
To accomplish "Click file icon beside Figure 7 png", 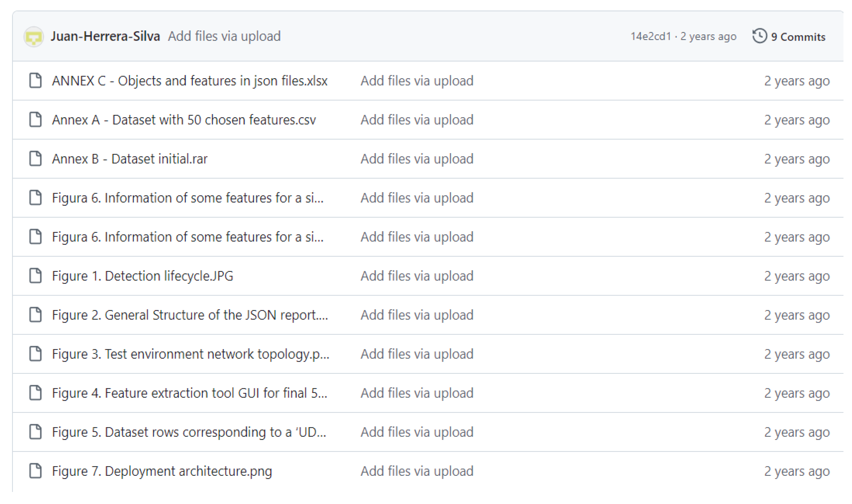I will [x=35, y=471].
